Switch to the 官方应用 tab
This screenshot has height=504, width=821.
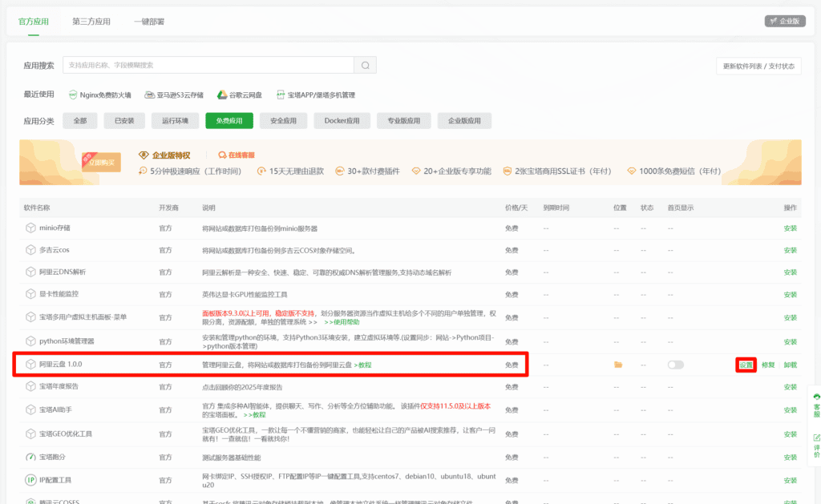click(x=34, y=22)
